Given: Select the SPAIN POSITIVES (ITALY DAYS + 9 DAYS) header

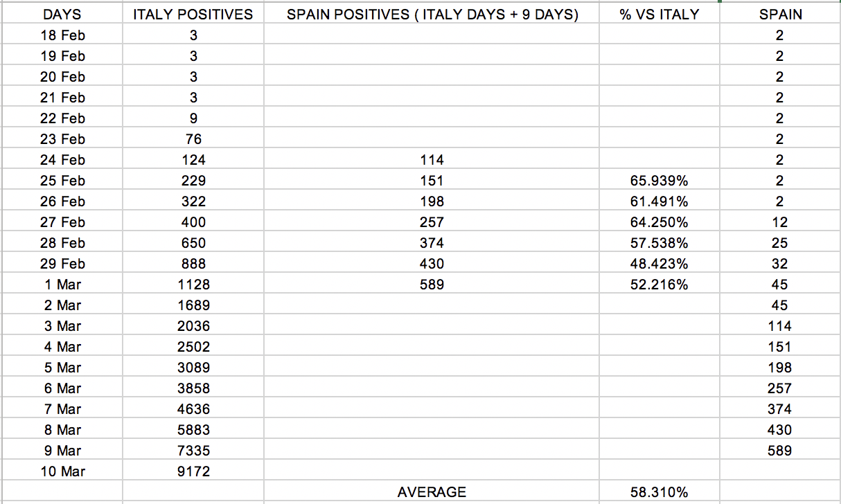Looking at the screenshot, I should [x=432, y=15].
